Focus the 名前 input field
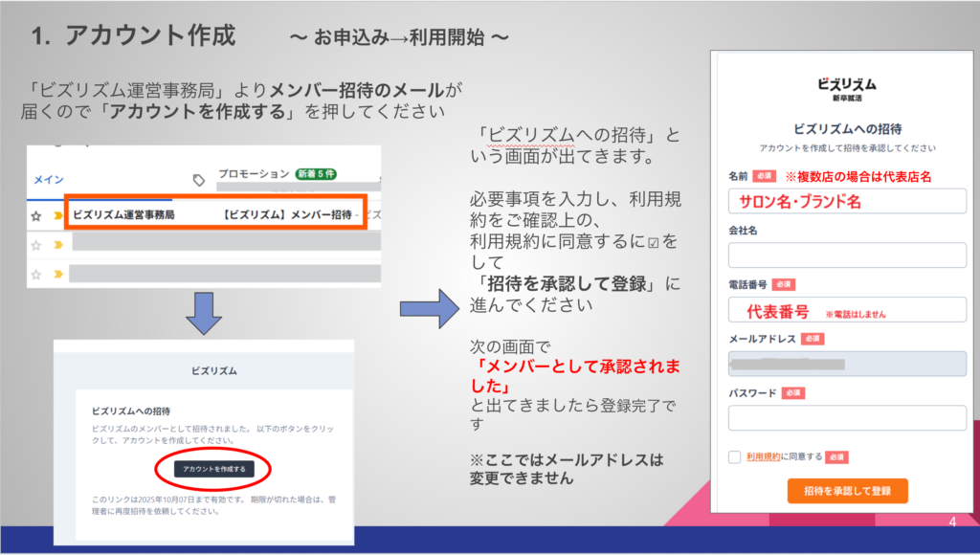The width and height of the screenshot is (980, 555). click(847, 201)
